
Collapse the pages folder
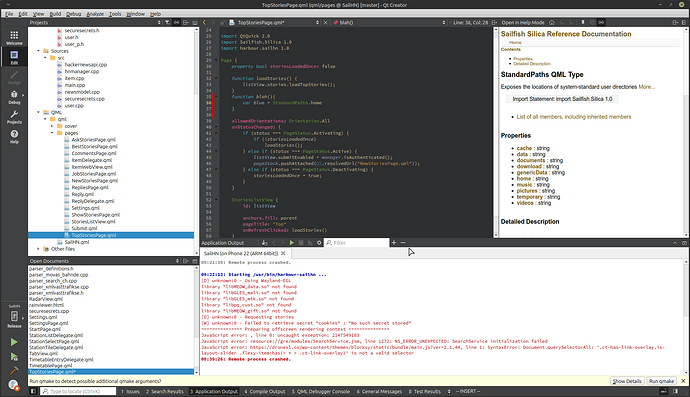pos(52,132)
